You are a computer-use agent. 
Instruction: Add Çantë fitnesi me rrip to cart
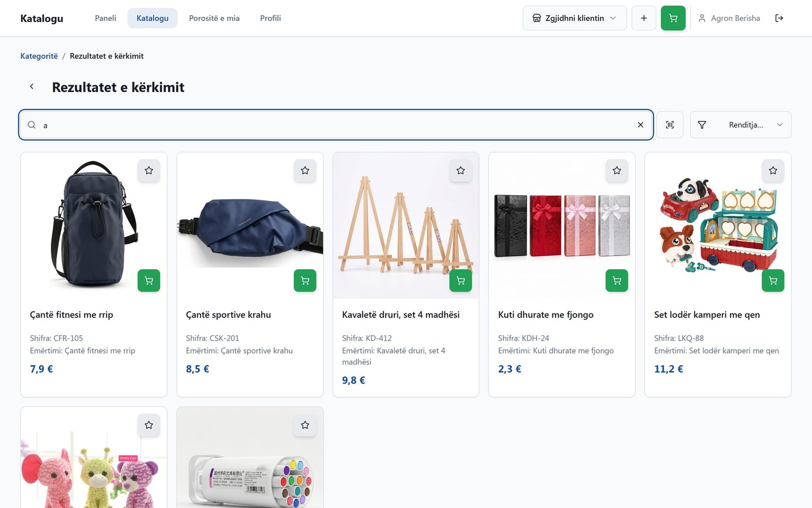click(149, 280)
